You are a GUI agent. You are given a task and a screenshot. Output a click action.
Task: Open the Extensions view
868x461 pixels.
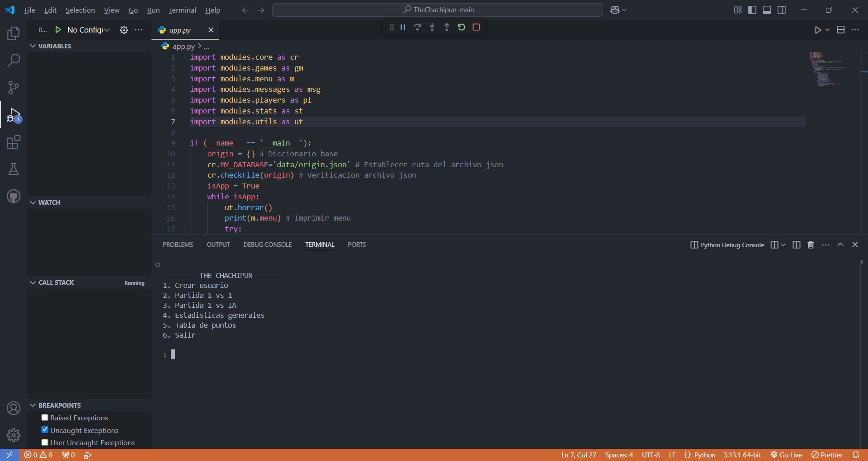pyautogui.click(x=13, y=142)
